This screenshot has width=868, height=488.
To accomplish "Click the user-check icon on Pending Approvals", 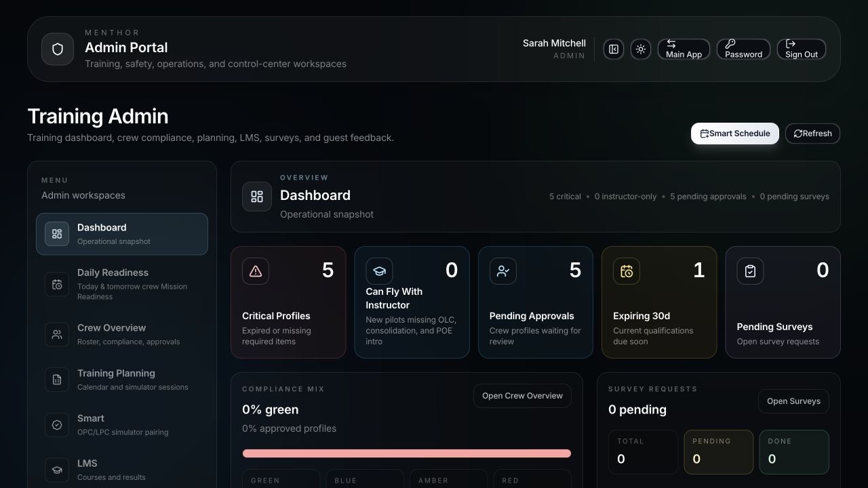I will (x=503, y=271).
